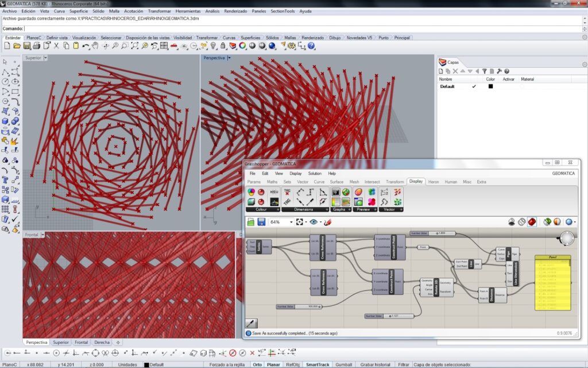Enable Gumball in the status bar
This screenshot has width=588, height=368.
tap(343, 365)
